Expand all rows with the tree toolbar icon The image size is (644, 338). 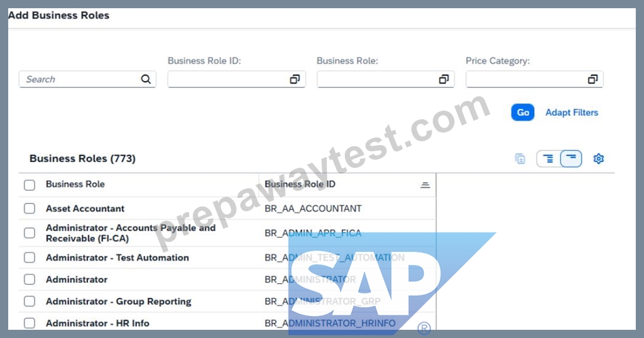point(548,158)
